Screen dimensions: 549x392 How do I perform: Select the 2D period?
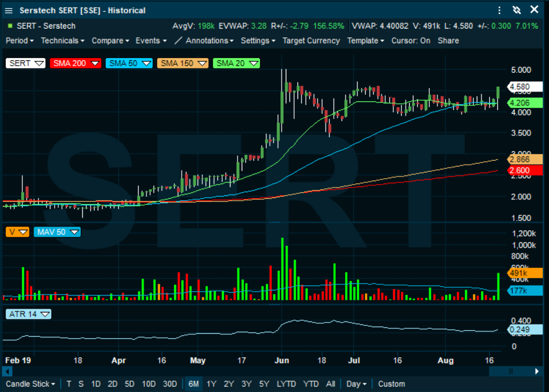pos(112,384)
